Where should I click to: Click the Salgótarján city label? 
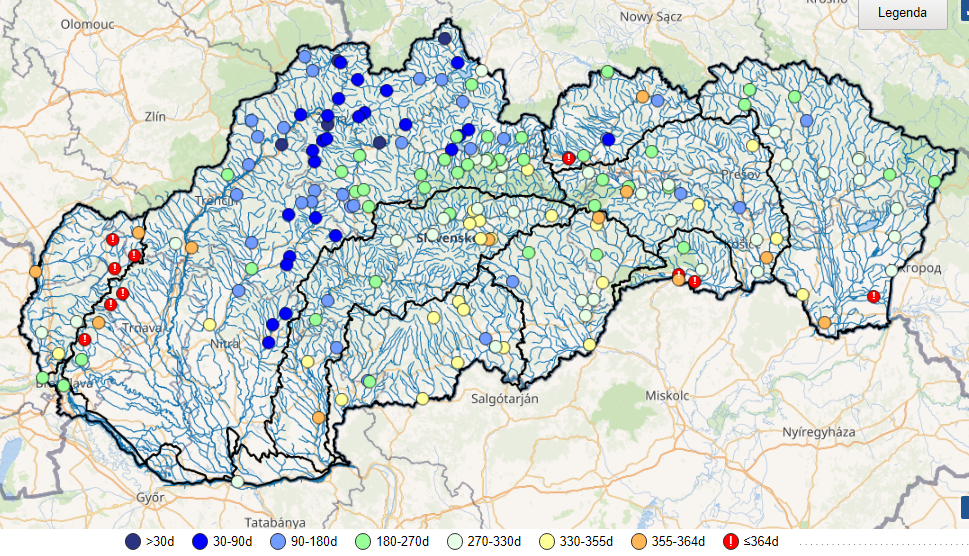[x=505, y=399]
